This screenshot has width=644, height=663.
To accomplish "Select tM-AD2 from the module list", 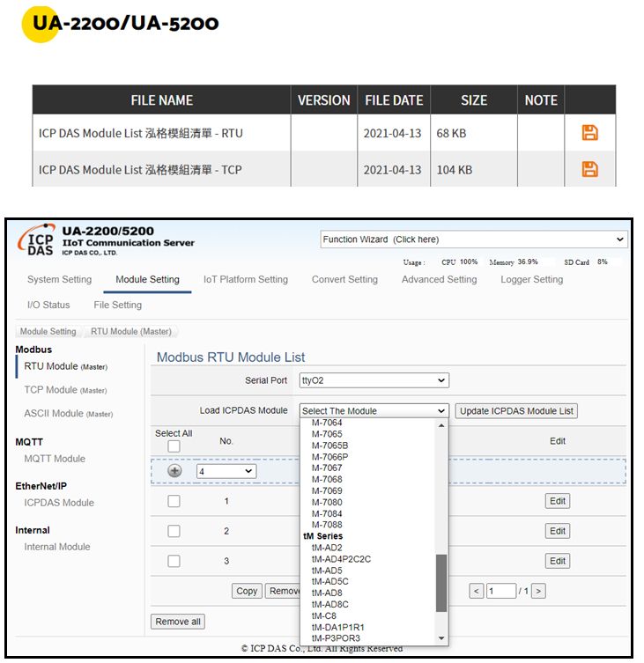I will [x=327, y=548].
